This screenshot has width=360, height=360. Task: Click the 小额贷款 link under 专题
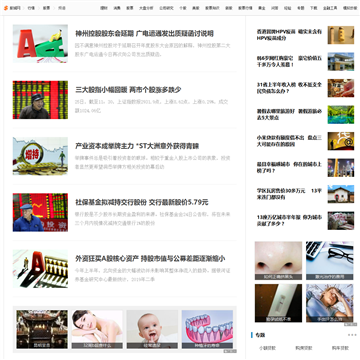(267, 348)
